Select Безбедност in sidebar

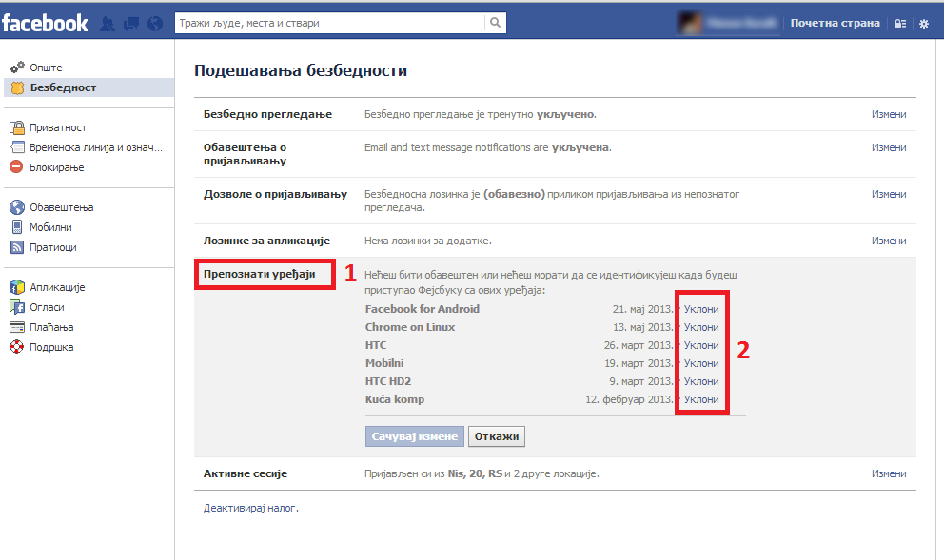63,87
